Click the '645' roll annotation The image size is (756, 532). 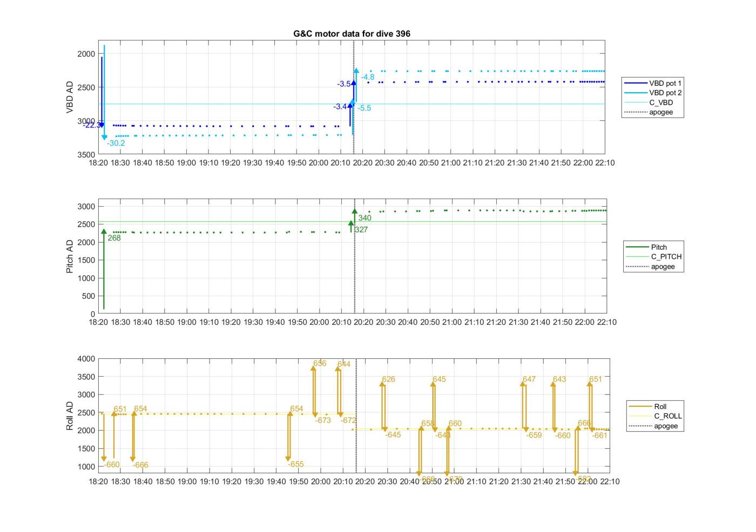[x=440, y=379]
